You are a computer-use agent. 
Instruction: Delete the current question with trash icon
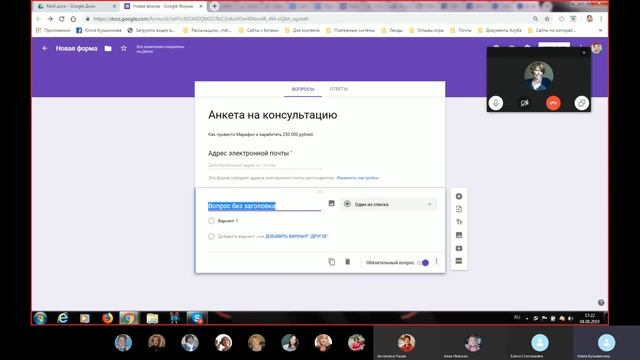tap(347, 262)
